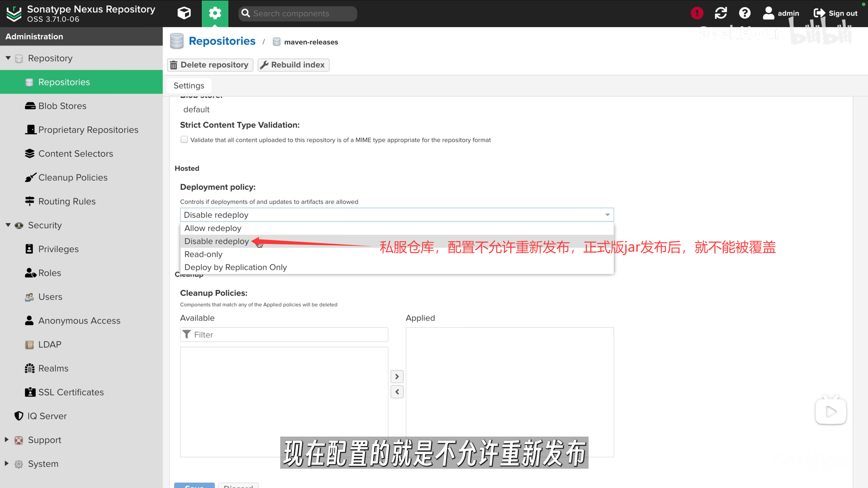Click the search magnifier icon
The image size is (868, 488).
tap(245, 13)
